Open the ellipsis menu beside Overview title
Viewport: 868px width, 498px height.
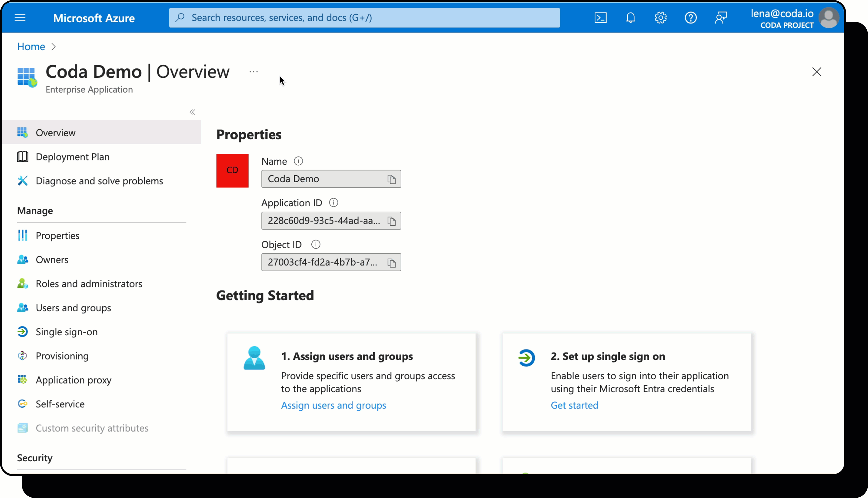point(253,71)
